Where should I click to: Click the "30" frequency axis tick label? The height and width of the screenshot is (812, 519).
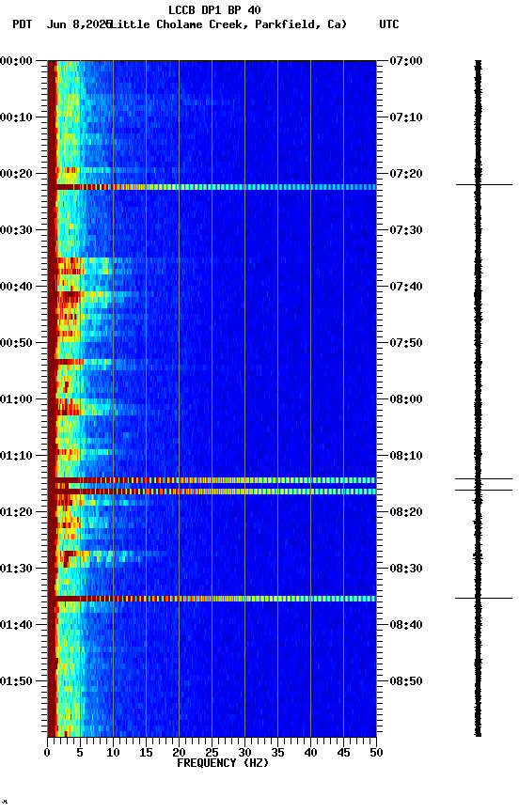coord(245,753)
